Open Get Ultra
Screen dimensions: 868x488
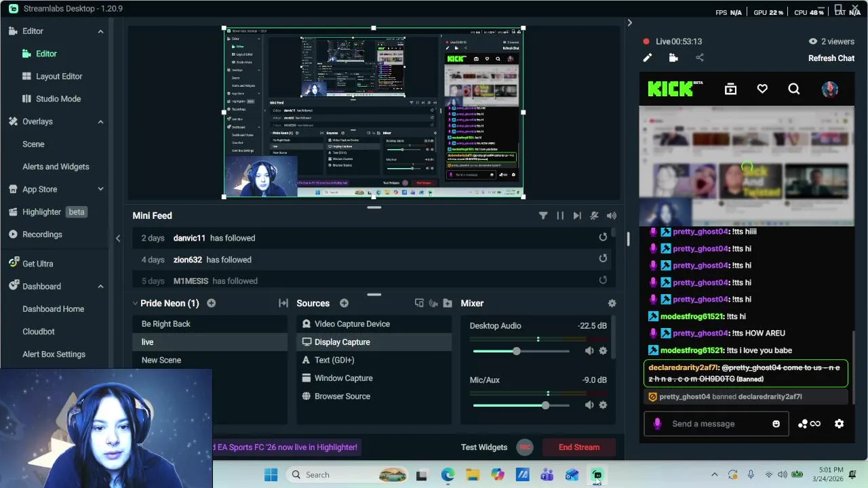pyautogui.click(x=37, y=263)
